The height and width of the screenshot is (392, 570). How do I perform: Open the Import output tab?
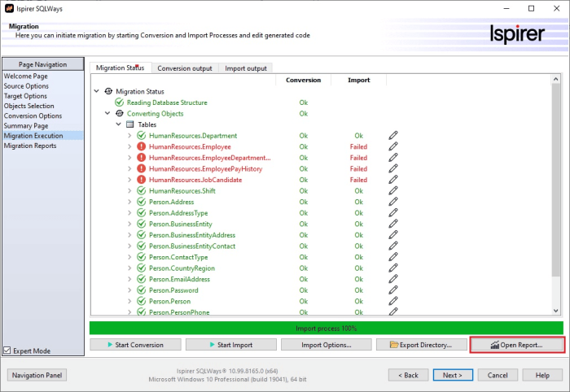(x=246, y=68)
